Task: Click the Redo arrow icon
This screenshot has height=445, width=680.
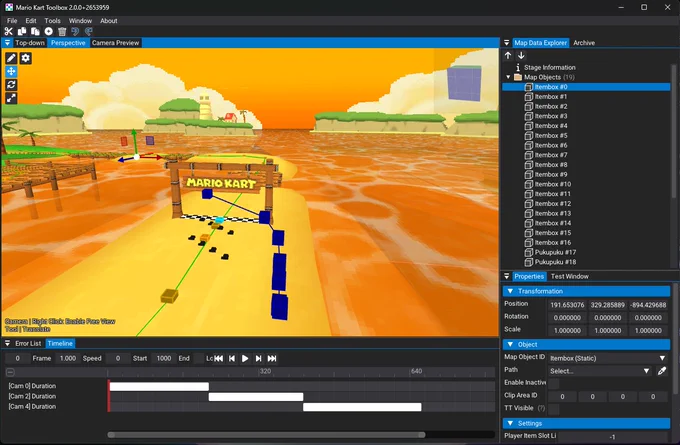Action: click(x=89, y=31)
